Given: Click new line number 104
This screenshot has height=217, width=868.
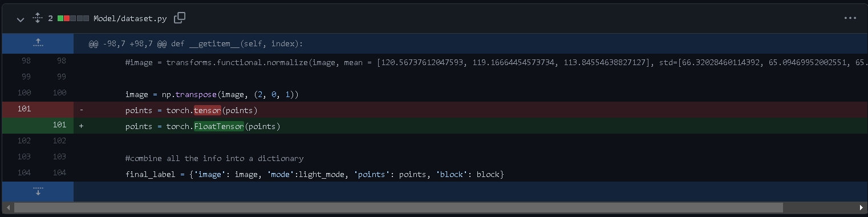Looking at the screenshot, I should (59, 173).
